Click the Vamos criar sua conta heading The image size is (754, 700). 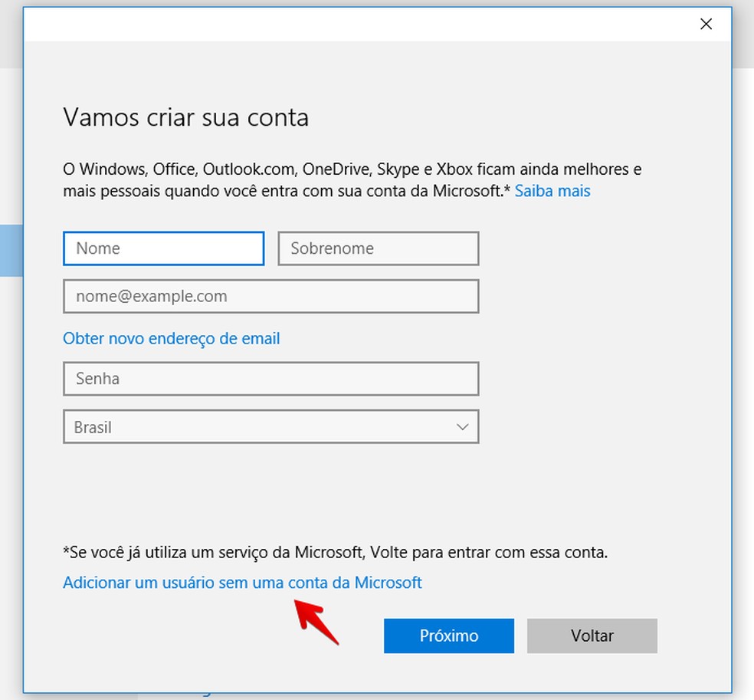(185, 117)
